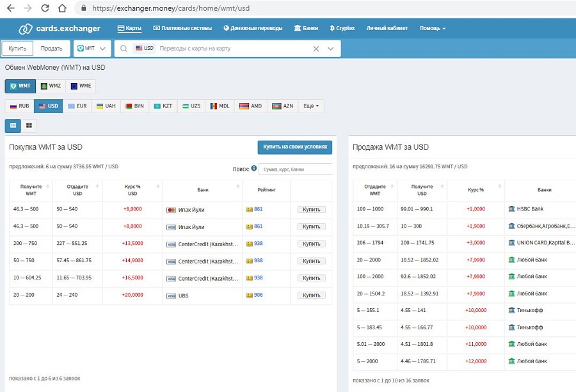
Task: Click the cards.exchanger logo
Action: click(60, 28)
